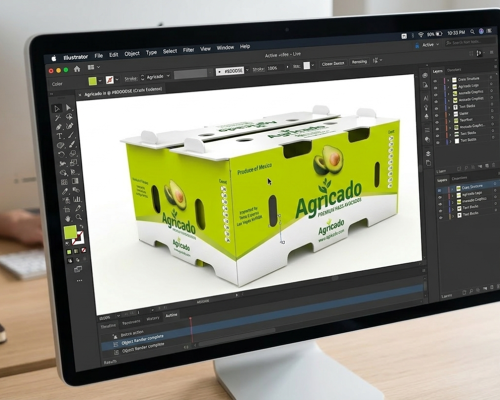The width and height of the screenshot is (500, 400).
Task: Select the Gradient tool
Action: tap(75, 181)
